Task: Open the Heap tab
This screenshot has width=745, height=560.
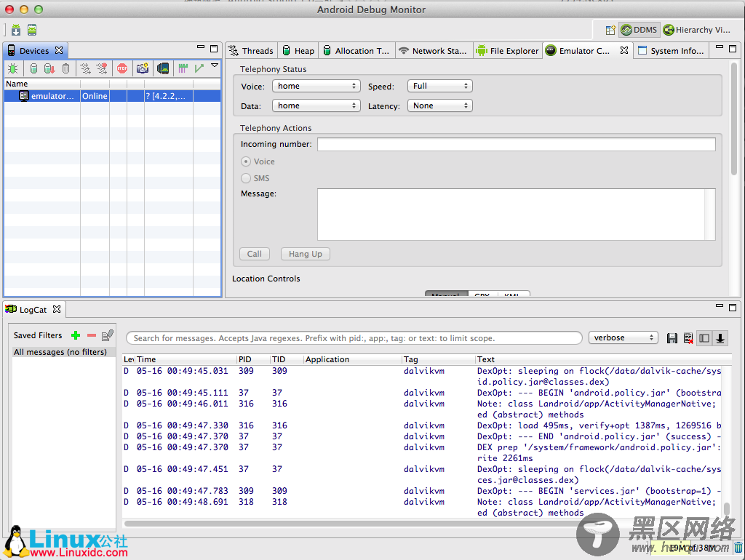Action: tap(298, 51)
